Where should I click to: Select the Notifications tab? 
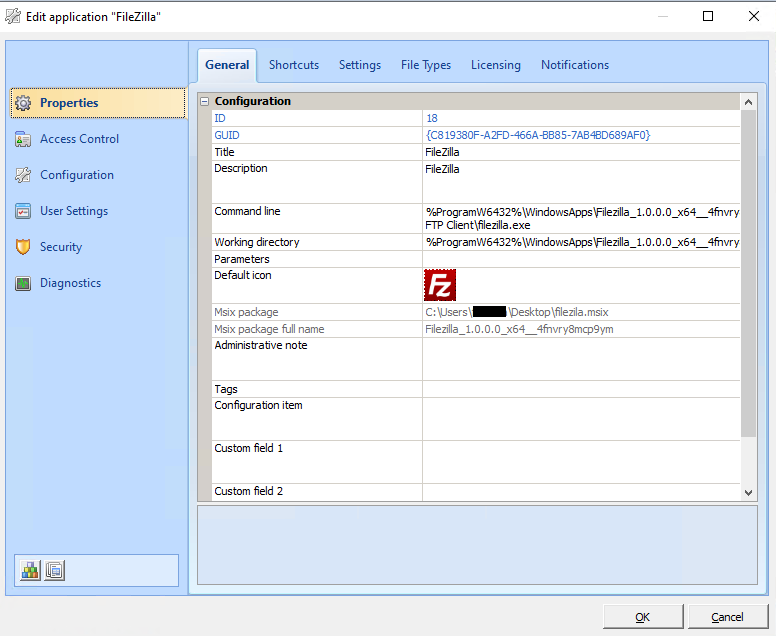[575, 65]
